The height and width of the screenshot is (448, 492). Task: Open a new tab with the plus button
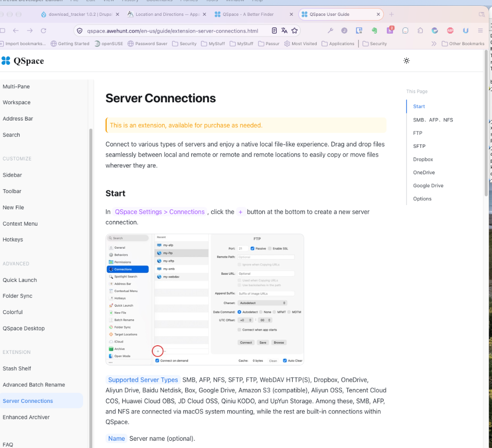click(x=391, y=14)
